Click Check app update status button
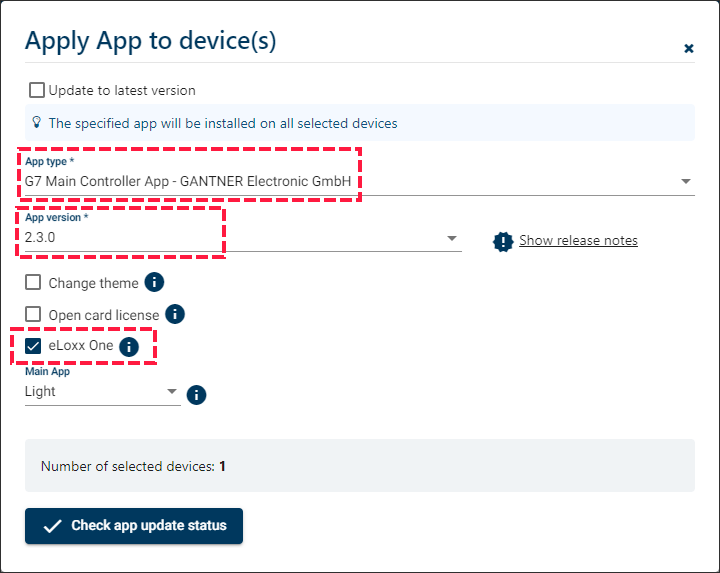 click(x=134, y=526)
